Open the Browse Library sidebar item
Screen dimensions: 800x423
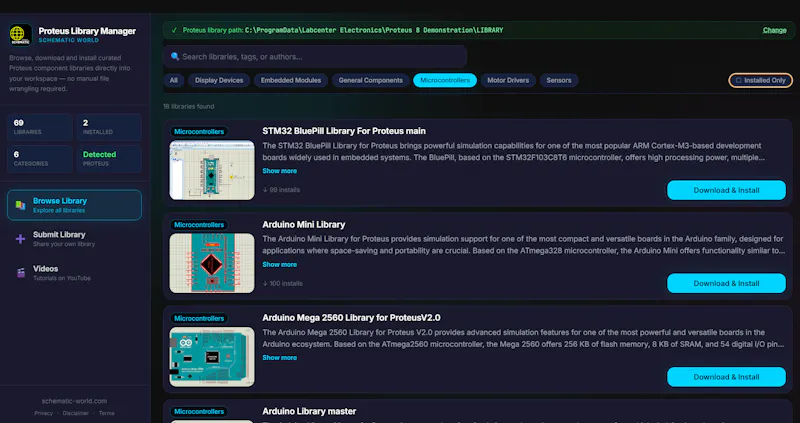click(x=74, y=205)
